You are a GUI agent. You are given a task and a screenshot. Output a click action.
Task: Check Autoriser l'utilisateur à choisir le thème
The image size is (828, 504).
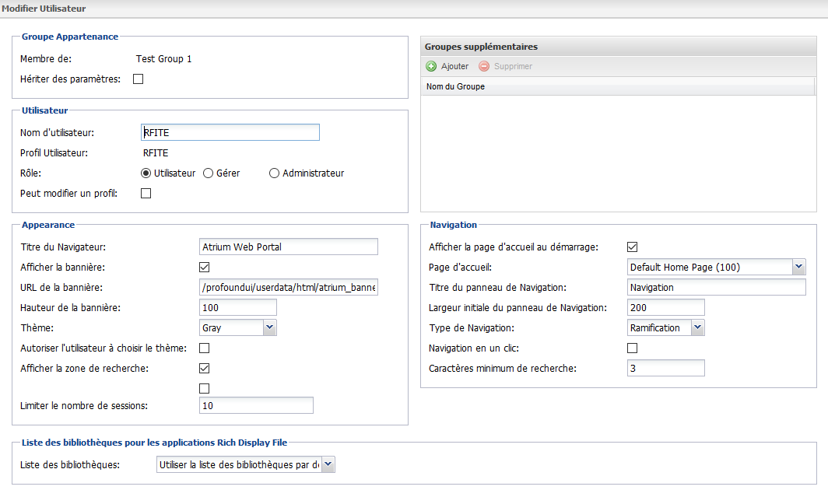205,348
